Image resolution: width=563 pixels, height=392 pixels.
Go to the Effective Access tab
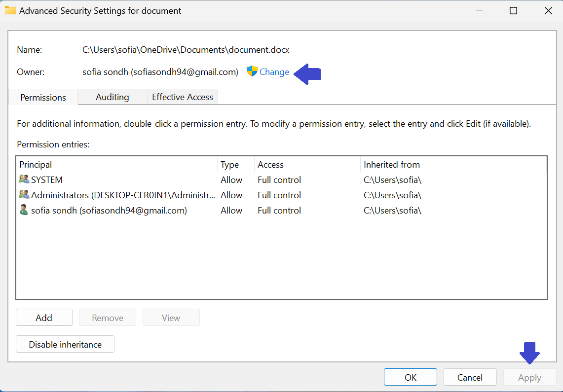183,97
